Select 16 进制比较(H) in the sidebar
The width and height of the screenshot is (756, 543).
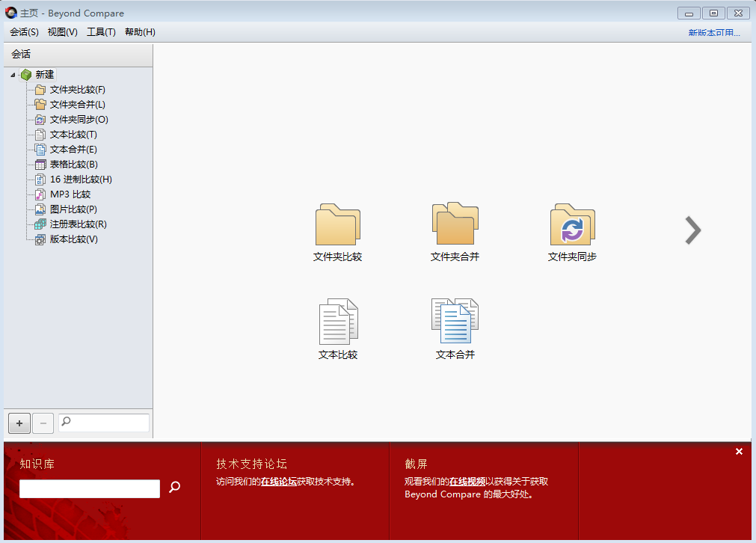(81, 180)
